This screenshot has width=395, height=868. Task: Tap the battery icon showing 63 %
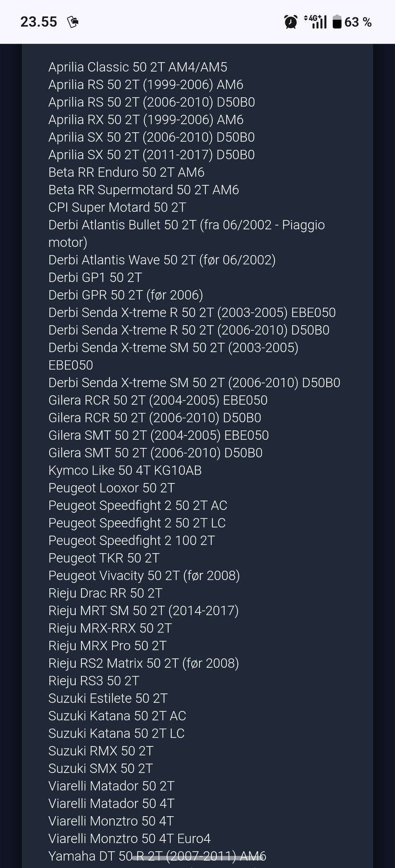[x=337, y=22]
